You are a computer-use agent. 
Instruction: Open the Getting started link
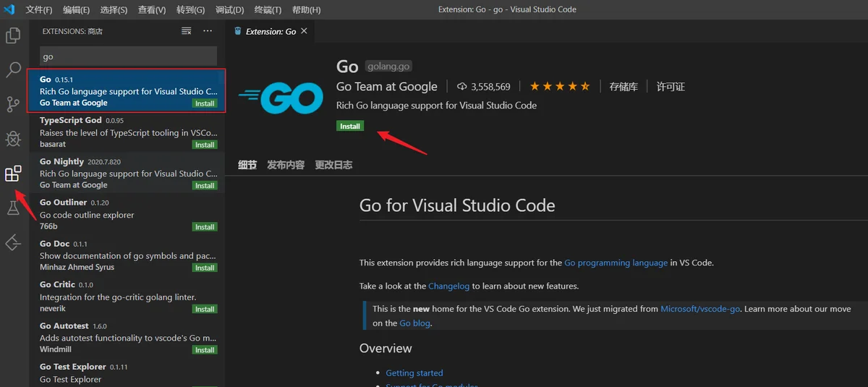414,373
